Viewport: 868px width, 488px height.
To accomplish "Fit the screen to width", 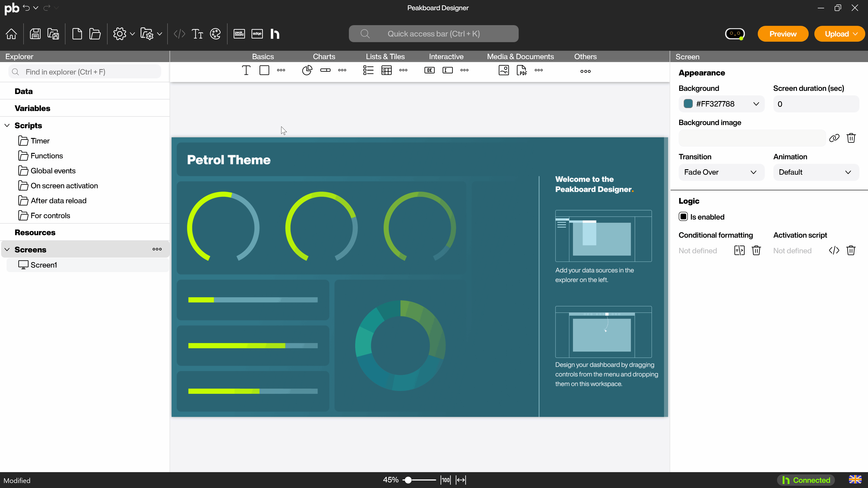I will click(x=461, y=480).
